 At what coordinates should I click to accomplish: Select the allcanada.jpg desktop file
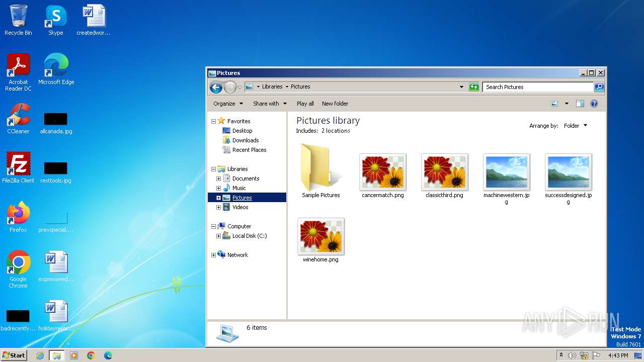pos(56,123)
